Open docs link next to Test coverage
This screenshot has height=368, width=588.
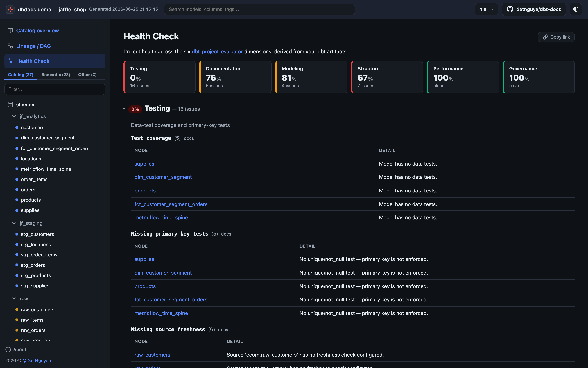coord(189,138)
